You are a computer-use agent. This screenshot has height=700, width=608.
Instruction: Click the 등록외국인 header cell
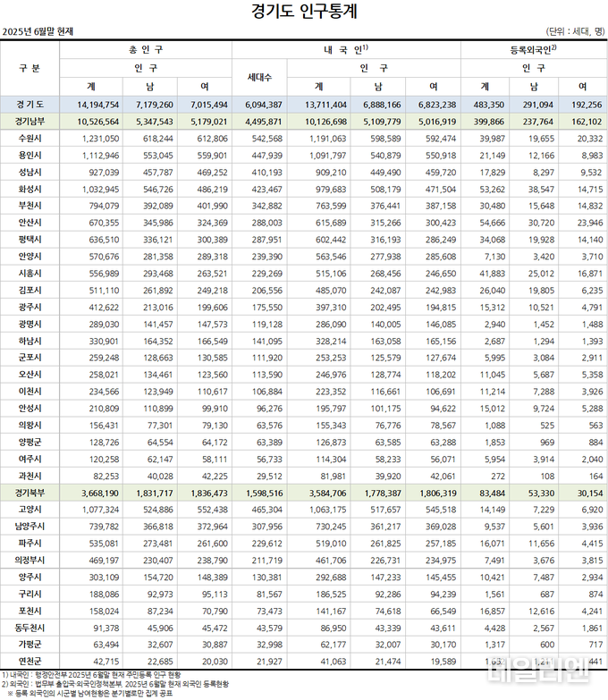(534, 49)
